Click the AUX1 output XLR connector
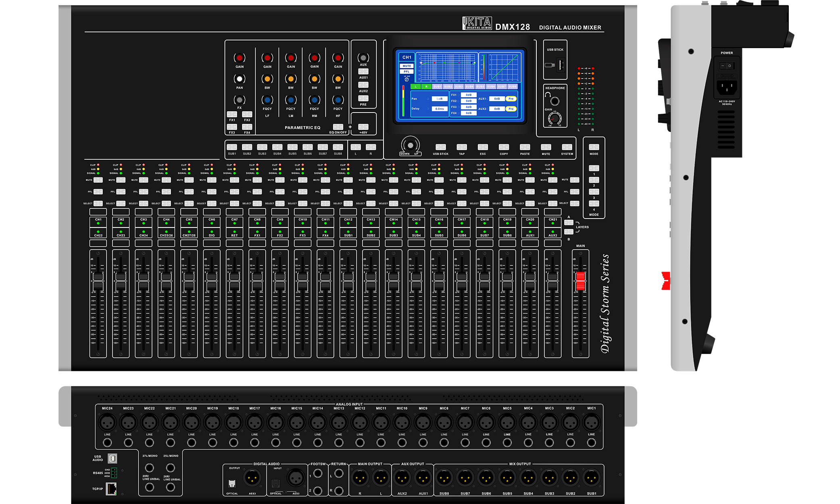 423,478
